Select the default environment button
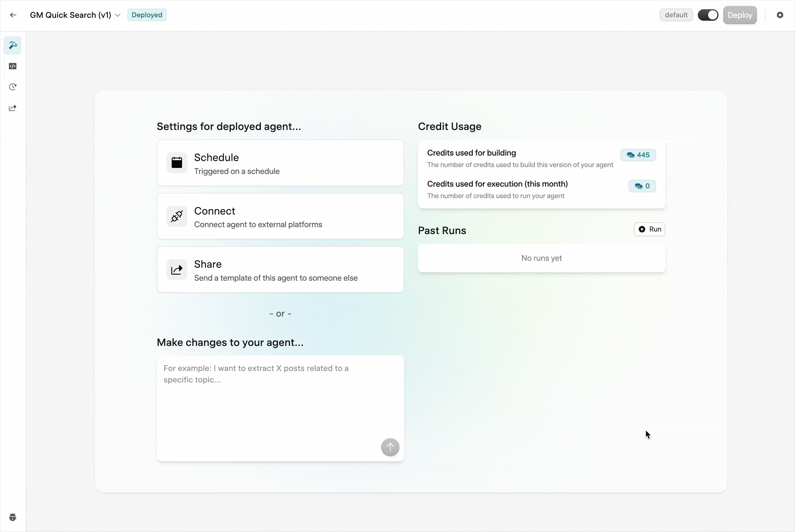The image size is (795, 532). tap(676, 15)
